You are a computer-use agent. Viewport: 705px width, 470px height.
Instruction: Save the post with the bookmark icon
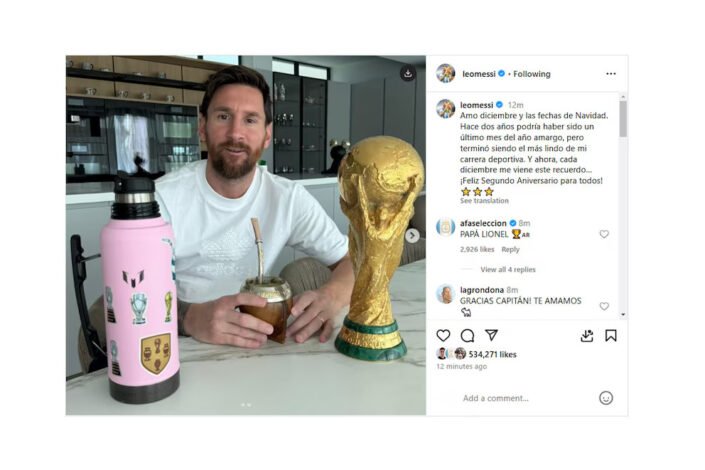click(x=611, y=336)
